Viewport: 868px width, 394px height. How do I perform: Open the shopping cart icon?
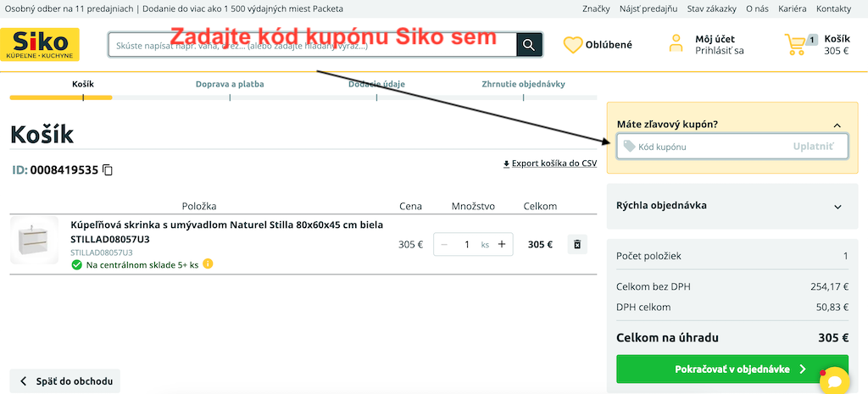[x=795, y=45]
